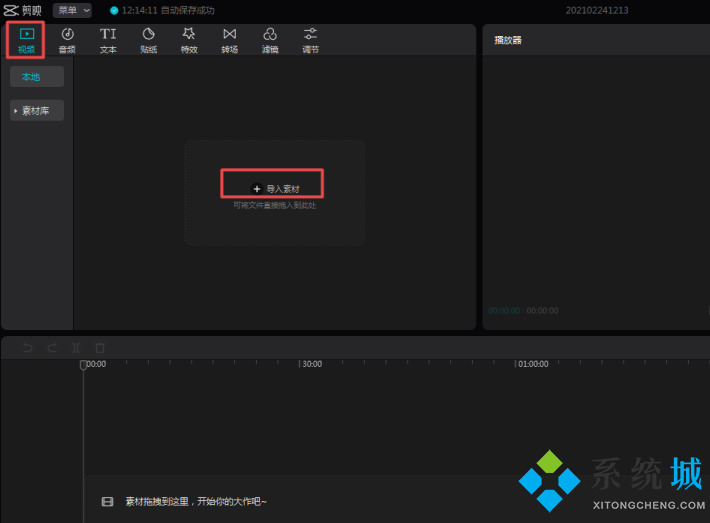Open the 菜单 dropdown menu
Screen dimensions: 710x523
tap(71, 10)
